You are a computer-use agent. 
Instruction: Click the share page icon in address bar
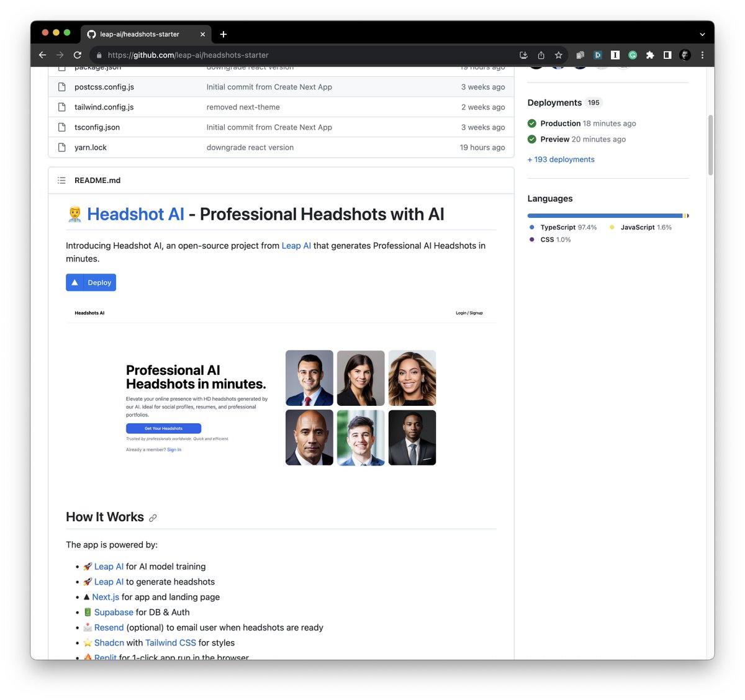pyautogui.click(x=541, y=55)
